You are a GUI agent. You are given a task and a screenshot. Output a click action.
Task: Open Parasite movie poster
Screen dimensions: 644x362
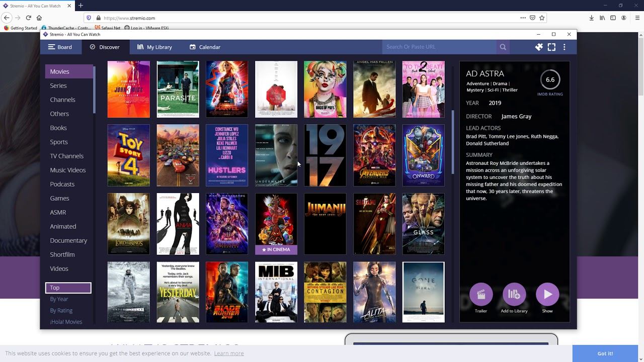click(x=178, y=89)
